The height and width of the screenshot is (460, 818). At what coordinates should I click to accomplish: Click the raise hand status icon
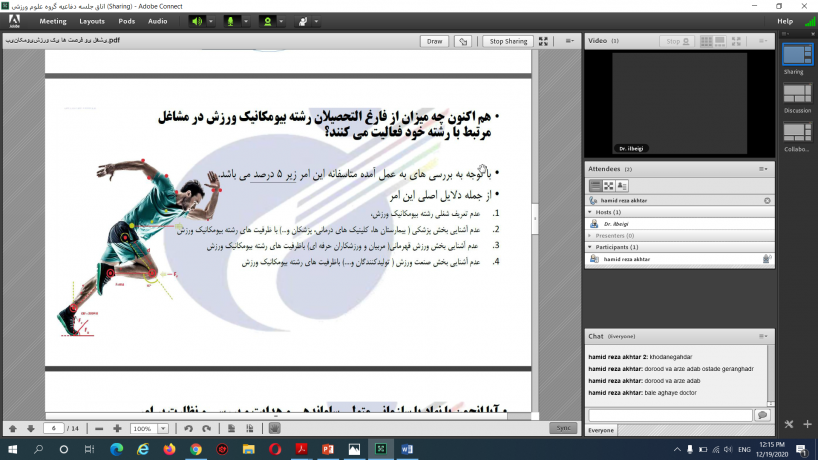tap(303, 21)
